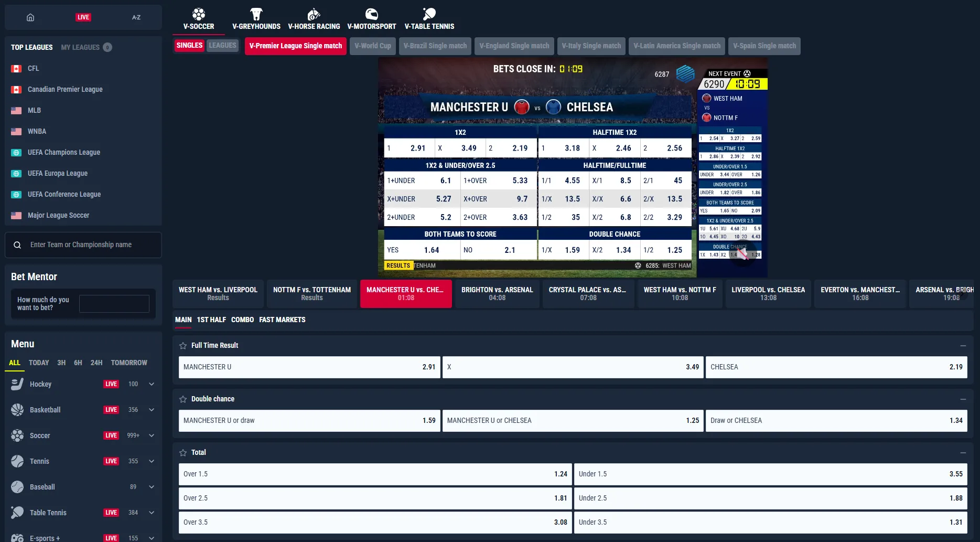Viewport: 980px width, 542px height.
Task: Bet on MANCHESTER U at 2.91
Action: (309, 367)
